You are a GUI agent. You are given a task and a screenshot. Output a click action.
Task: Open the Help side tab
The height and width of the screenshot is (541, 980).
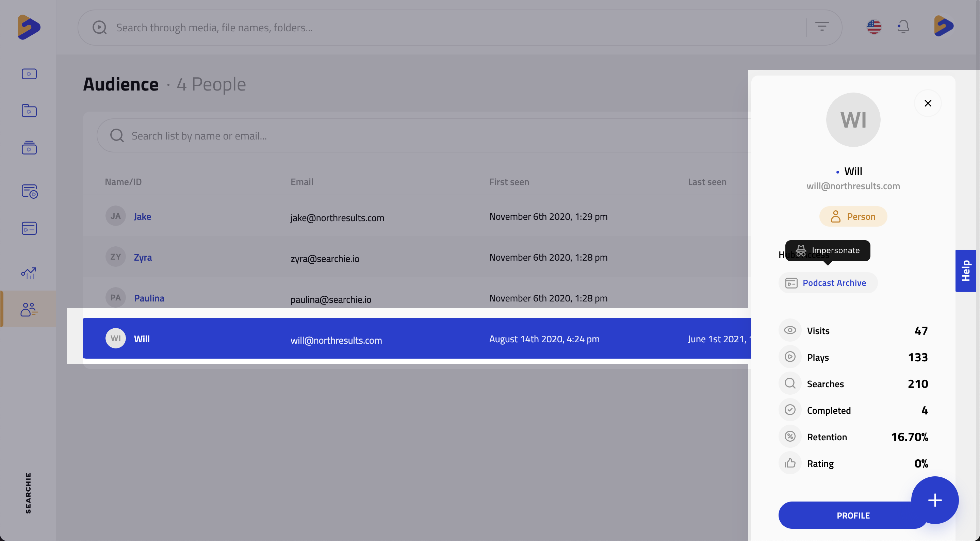[966, 270]
